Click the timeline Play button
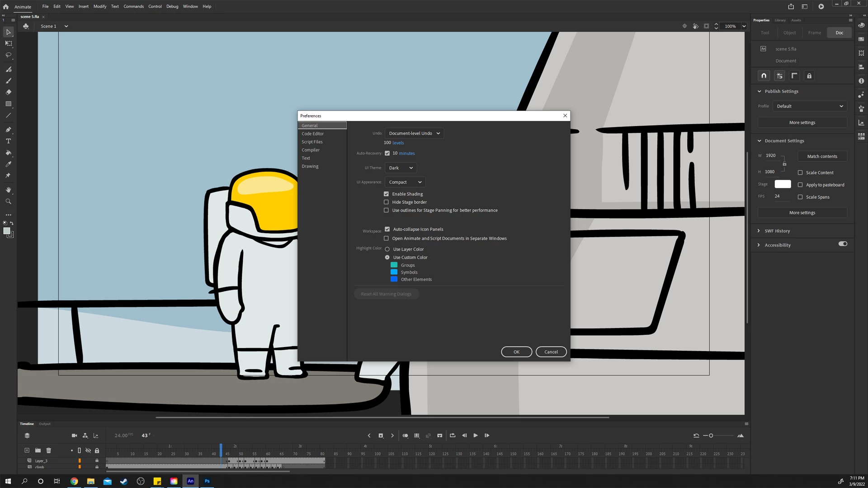 coord(476,436)
